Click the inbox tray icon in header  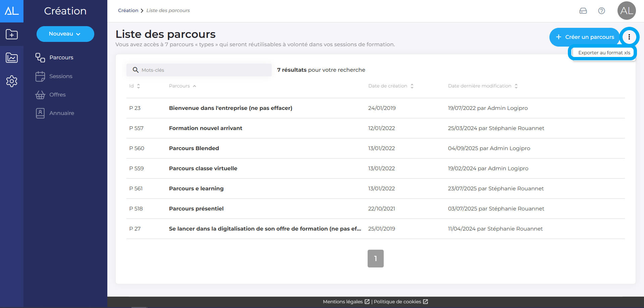583,11
